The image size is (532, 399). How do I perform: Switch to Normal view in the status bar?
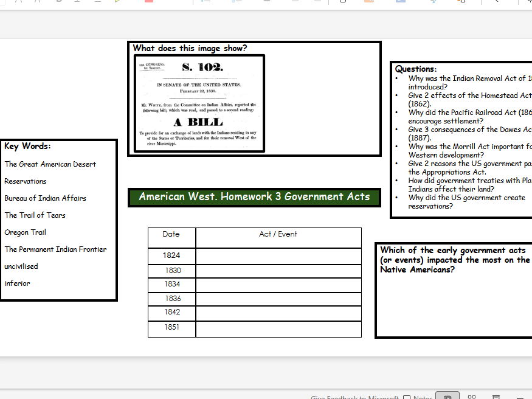pyautogui.click(x=447, y=395)
